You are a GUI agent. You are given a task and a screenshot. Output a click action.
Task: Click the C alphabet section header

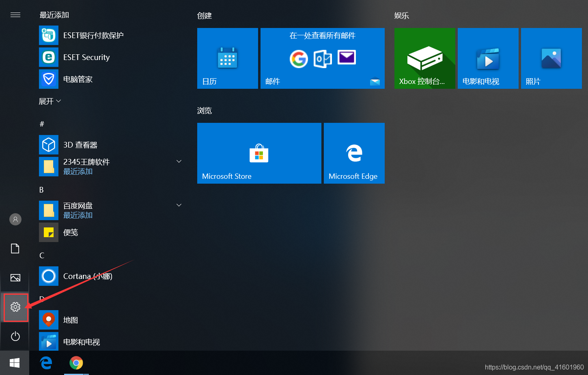42,255
